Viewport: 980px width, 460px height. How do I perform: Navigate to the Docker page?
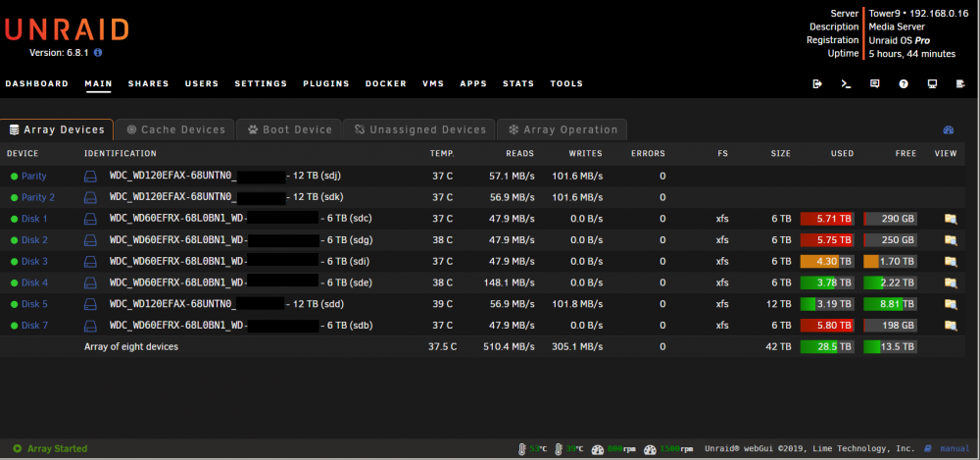coord(385,84)
